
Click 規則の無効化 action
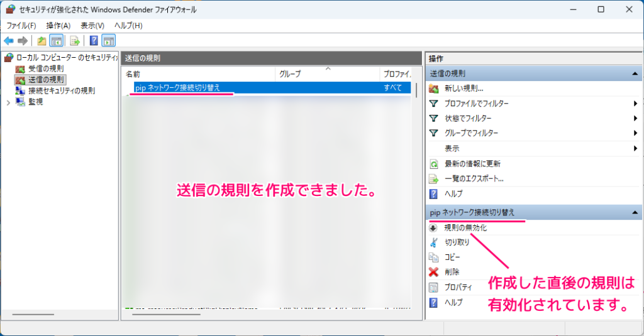(x=465, y=228)
